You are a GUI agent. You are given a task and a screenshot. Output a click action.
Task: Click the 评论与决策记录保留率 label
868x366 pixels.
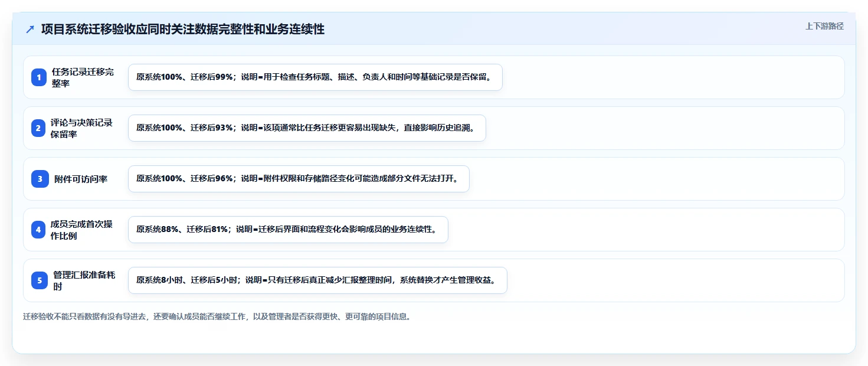(x=81, y=128)
